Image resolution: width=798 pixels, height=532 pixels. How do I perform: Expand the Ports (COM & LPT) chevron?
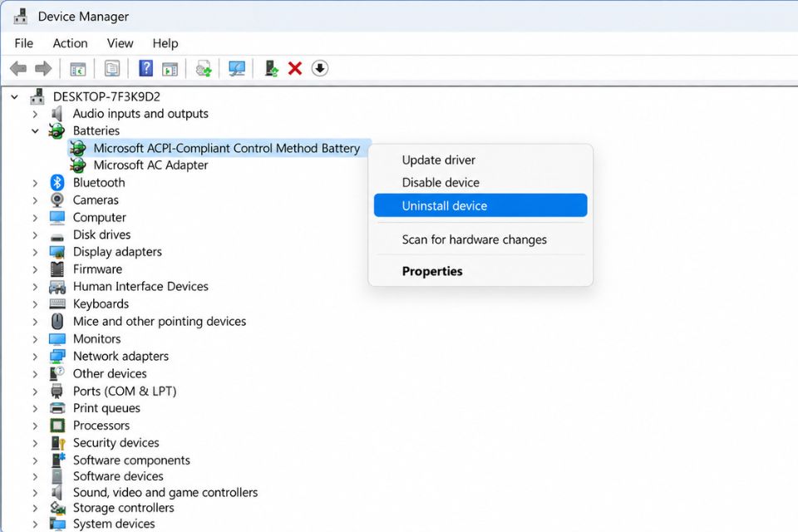[35, 392]
